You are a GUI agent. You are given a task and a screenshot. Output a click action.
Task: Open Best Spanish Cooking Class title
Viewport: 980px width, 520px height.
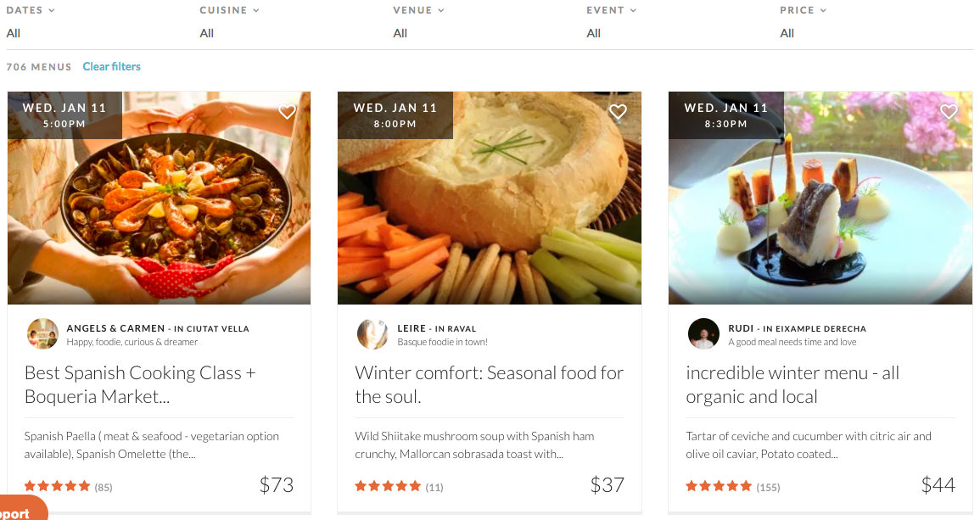pos(140,384)
